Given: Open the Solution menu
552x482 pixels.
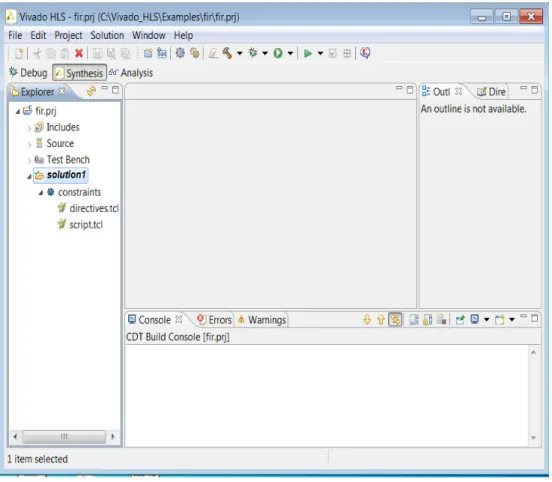Looking at the screenshot, I should (107, 35).
